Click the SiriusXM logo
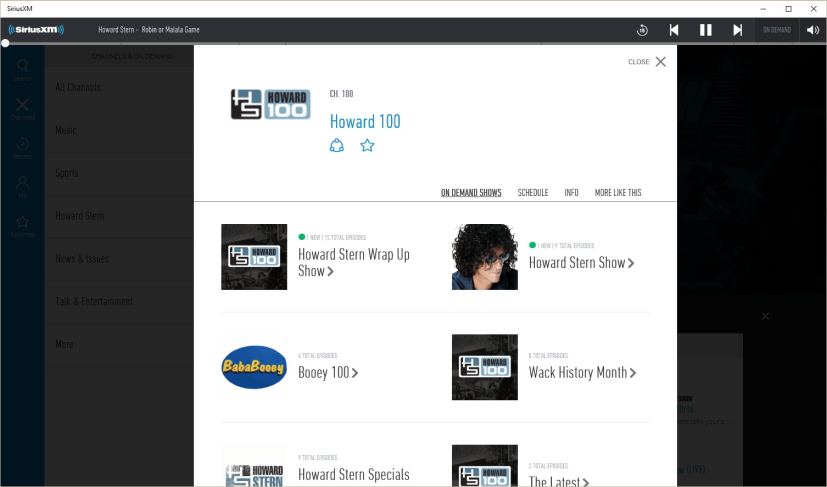Screen dimensions: 827x487 (x=36, y=30)
